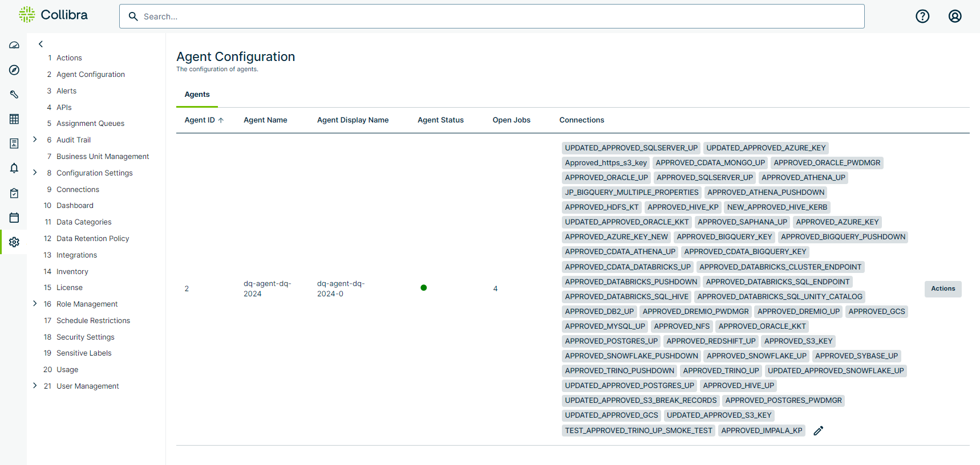
Task: Click the Actions button for dq-agent
Action: click(942, 289)
